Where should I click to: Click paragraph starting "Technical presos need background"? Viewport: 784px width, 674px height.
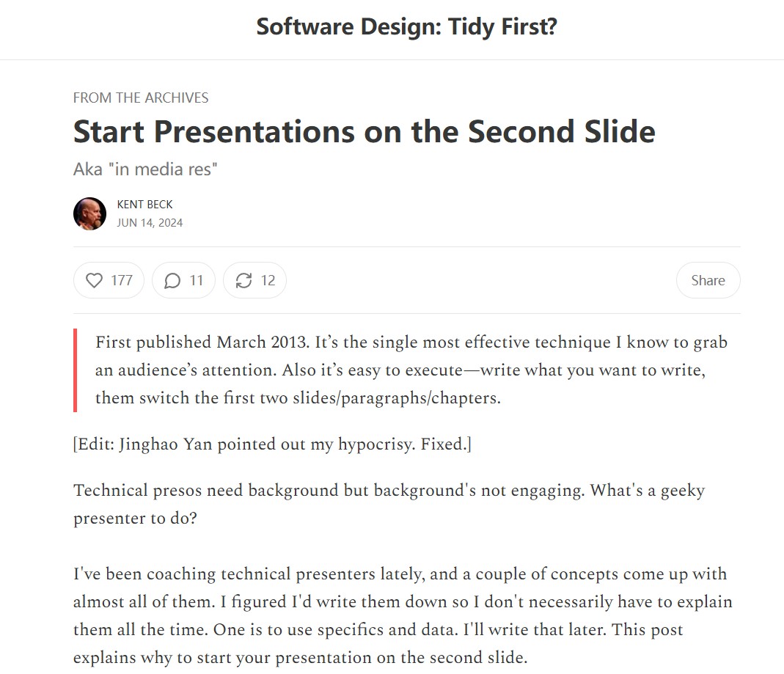pos(389,504)
